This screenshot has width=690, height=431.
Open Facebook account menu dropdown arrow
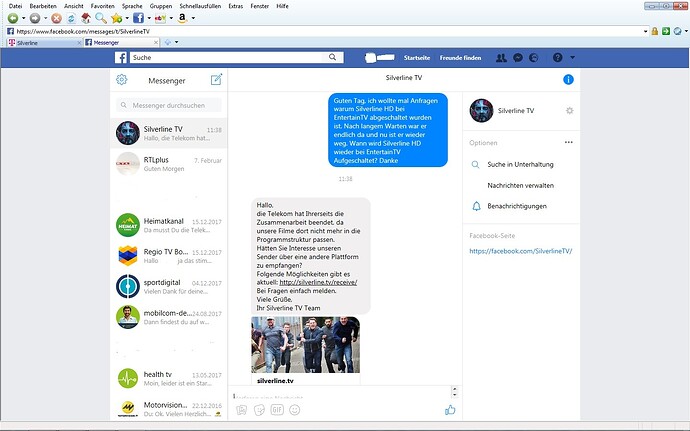(572, 58)
